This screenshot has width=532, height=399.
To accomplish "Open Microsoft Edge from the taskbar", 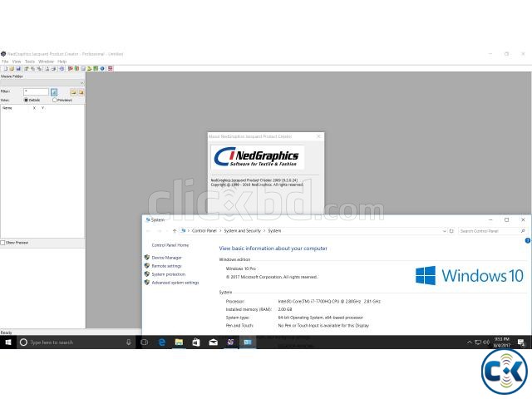I will [x=162, y=342].
